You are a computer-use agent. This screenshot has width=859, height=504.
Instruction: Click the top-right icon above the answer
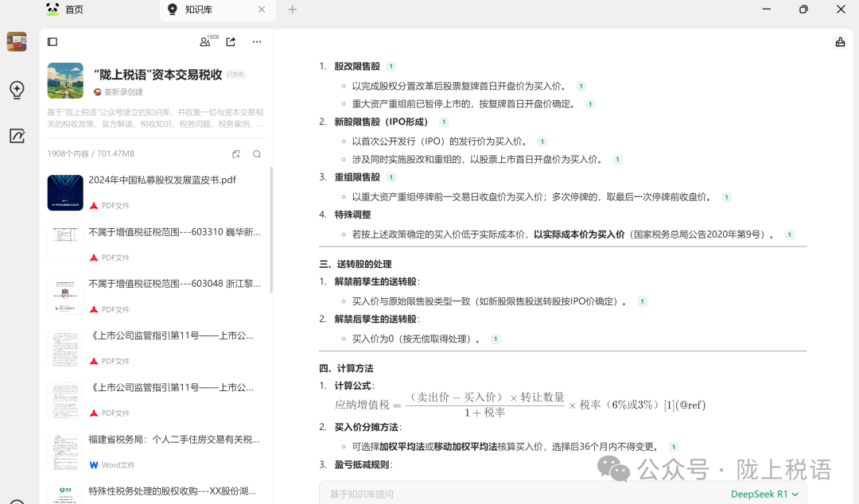click(840, 43)
